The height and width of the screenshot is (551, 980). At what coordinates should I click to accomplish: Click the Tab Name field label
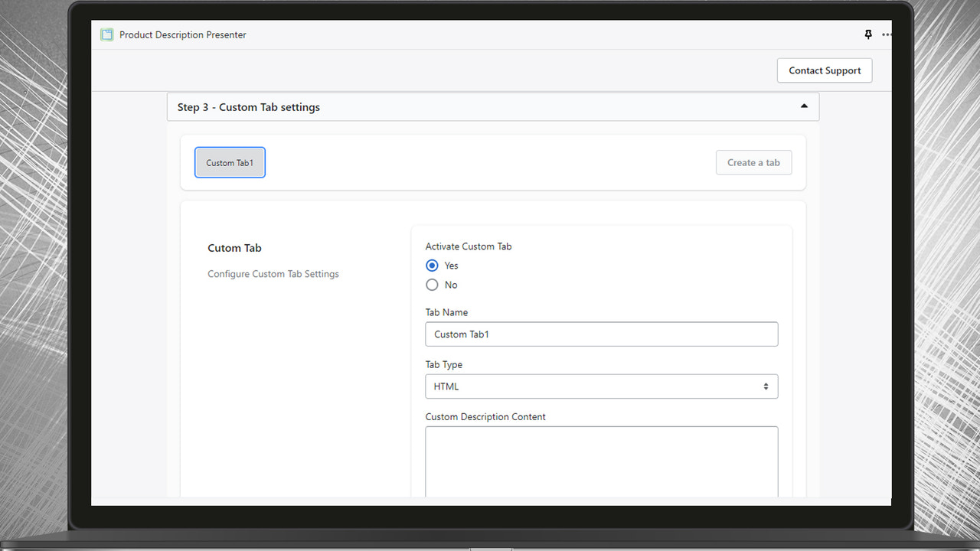[446, 312]
